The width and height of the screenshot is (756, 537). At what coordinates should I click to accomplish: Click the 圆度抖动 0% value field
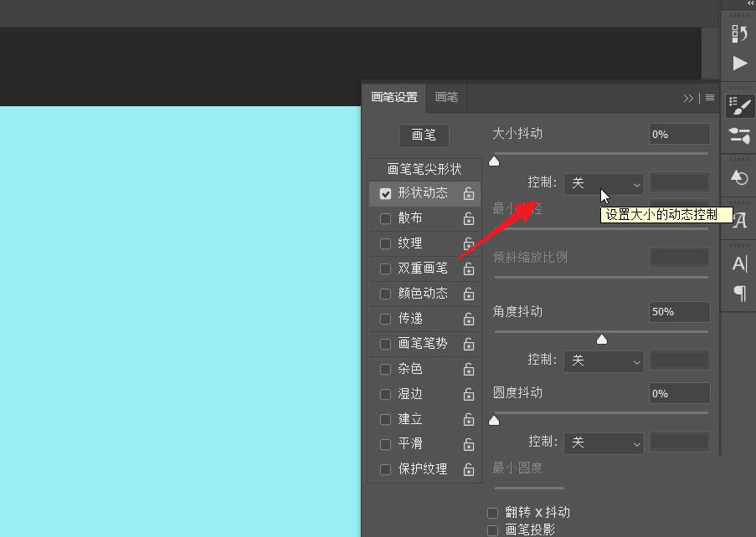[x=679, y=394]
